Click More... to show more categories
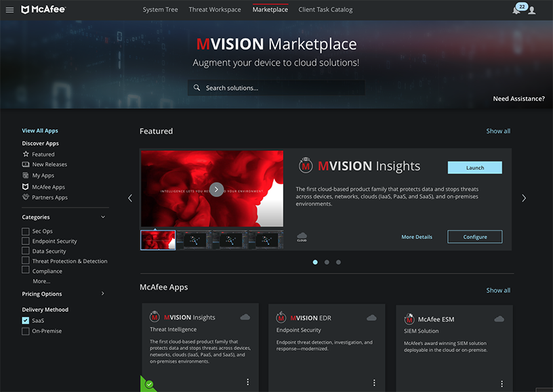The image size is (553, 392). click(x=41, y=280)
